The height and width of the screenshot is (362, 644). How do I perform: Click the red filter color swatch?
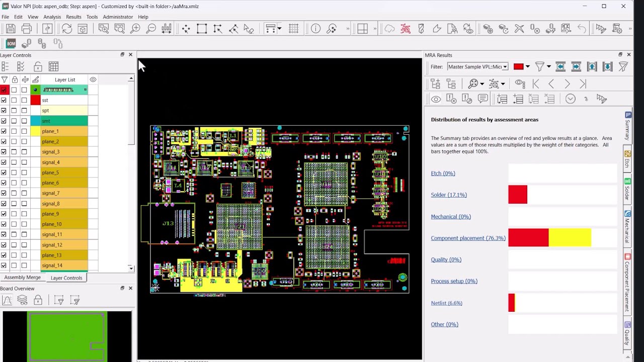(x=518, y=66)
